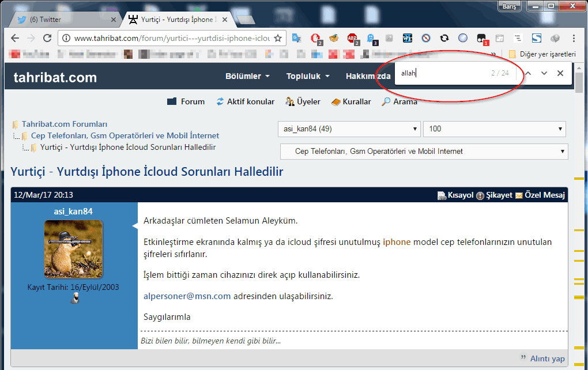
Task: Jump to next find-in-page match
Action: [544, 73]
